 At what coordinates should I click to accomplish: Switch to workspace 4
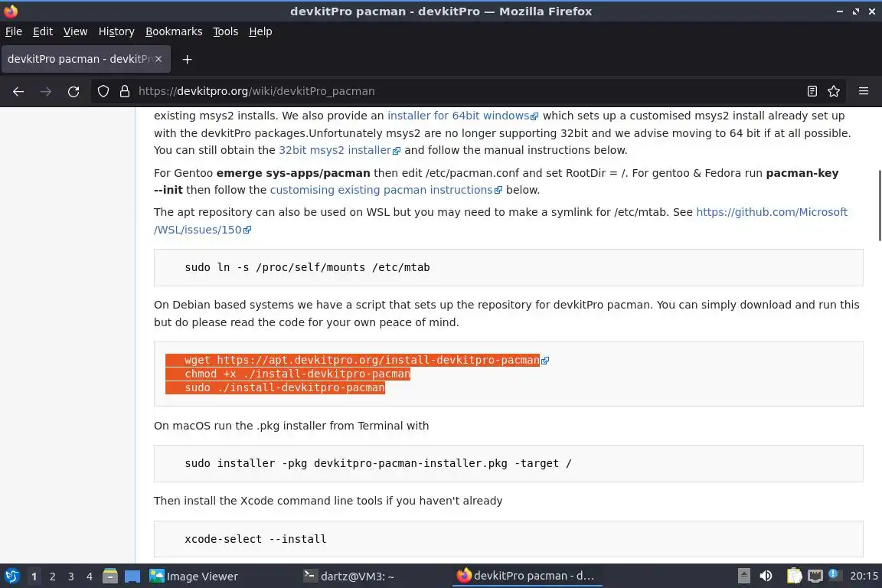click(90, 577)
